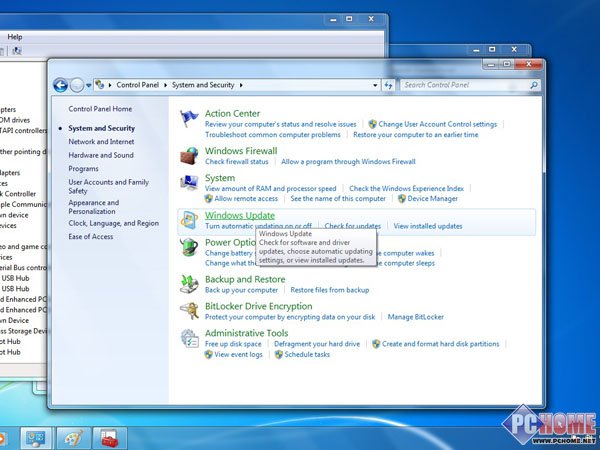Open Hardware and Sound category
600x450 pixels.
tap(101, 155)
